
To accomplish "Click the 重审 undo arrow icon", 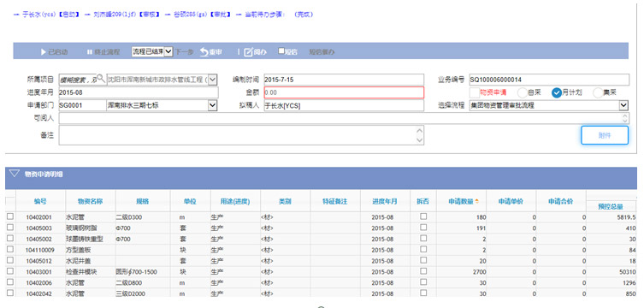I will coord(204,52).
